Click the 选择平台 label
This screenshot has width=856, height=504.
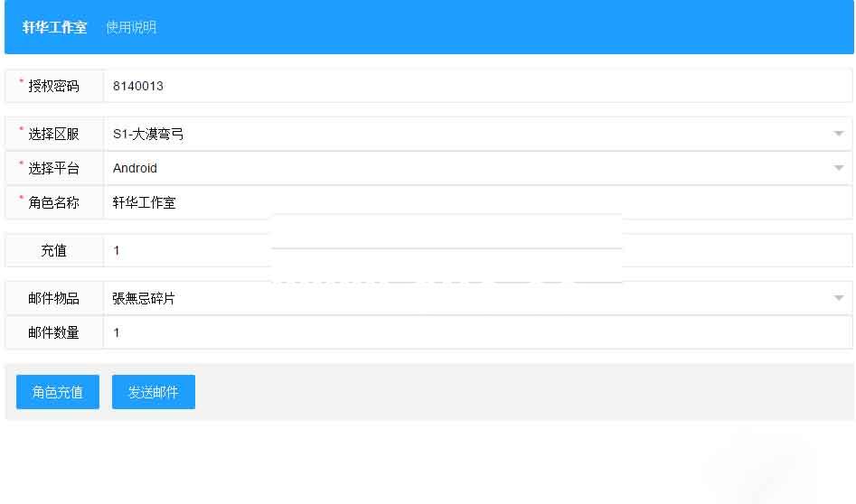click(x=53, y=169)
